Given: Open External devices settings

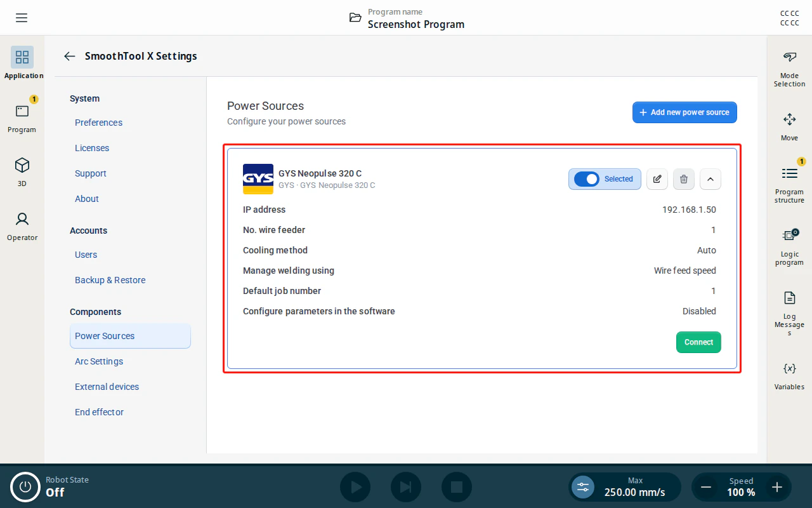Looking at the screenshot, I should click(107, 387).
